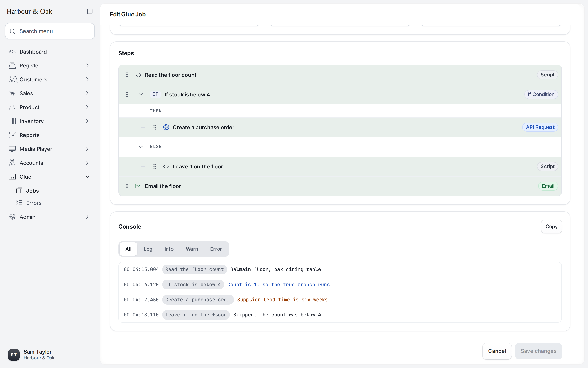Expand the Inventory menu
The width and height of the screenshot is (588, 368).
click(x=87, y=121)
